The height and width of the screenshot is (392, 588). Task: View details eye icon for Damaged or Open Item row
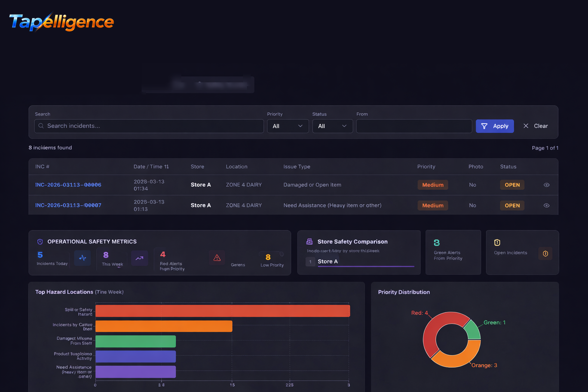point(546,185)
